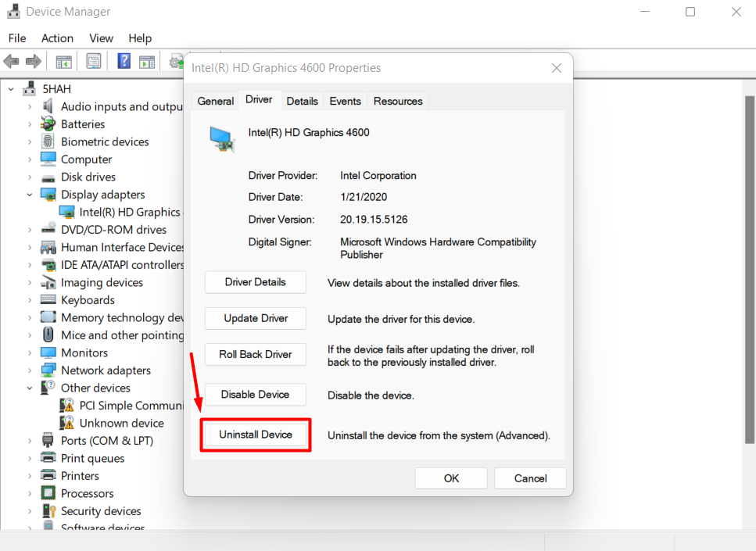Click the Disable Device button
This screenshot has width=756, height=551.
256,395
